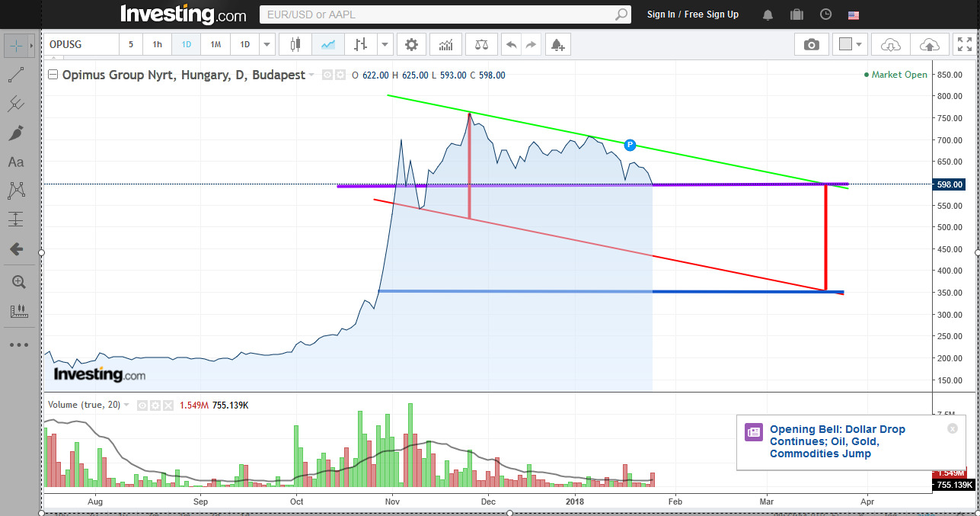Open the recent history clock icon
Image resolution: width=980 pixels, height=516 pixels.
(x=826, y=14)
